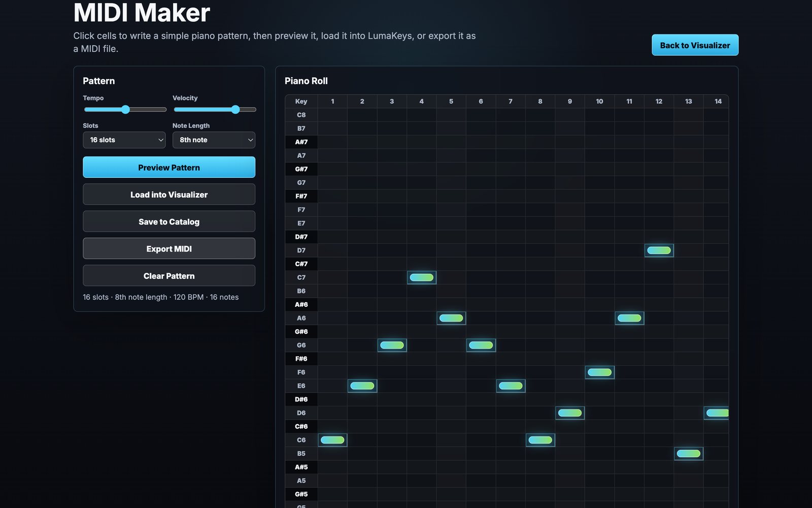Remove the A6 note in slot 11
This screenshot has height=508, width=812.
[x=629, y=318]
